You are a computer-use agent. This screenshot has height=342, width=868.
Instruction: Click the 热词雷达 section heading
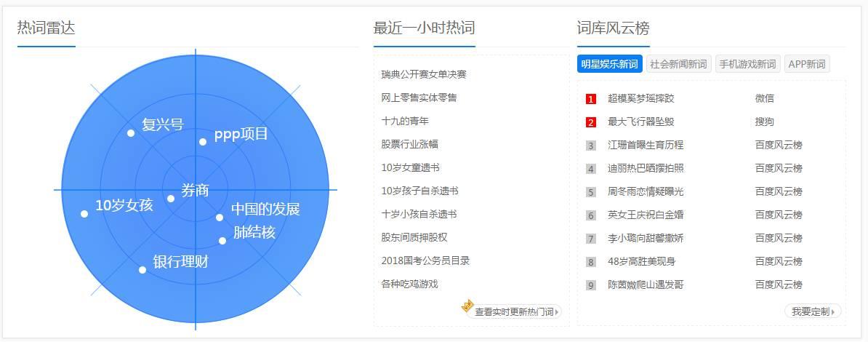46,28
